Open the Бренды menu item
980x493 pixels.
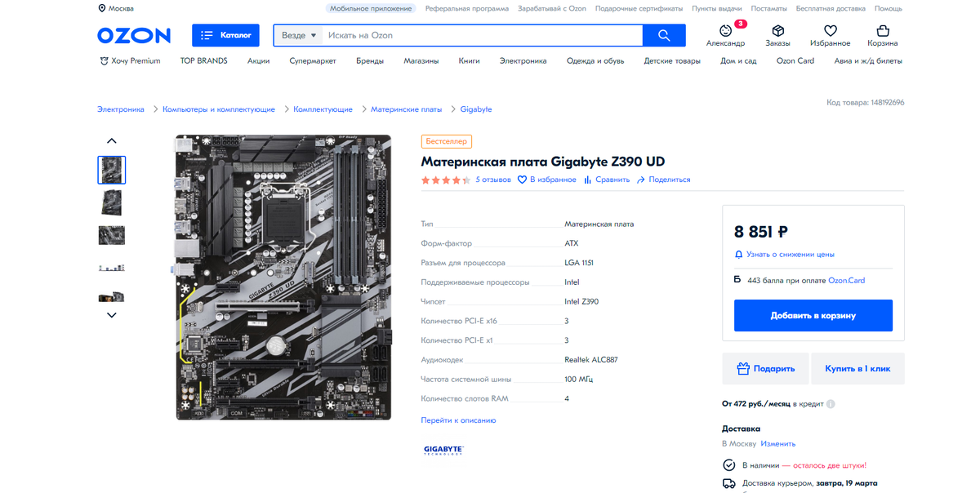pyautogui.click(x=370, y=61)
